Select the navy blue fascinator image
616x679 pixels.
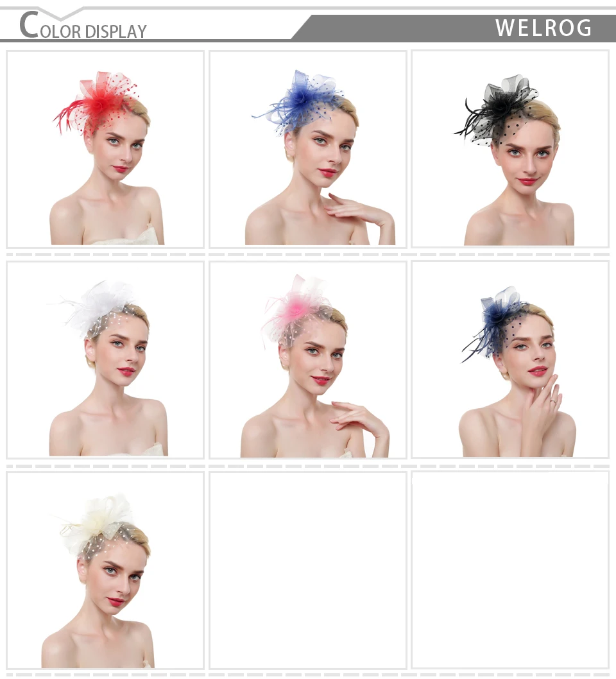(510, 359)
